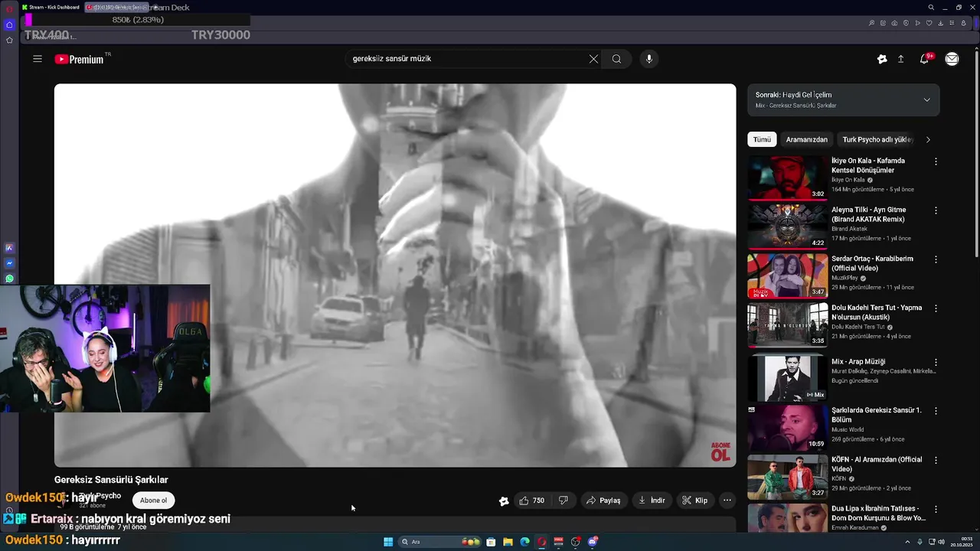Click Opera snapshot camera icon in address bar
This screenshot has width=980, height=551.
point(894,23)
